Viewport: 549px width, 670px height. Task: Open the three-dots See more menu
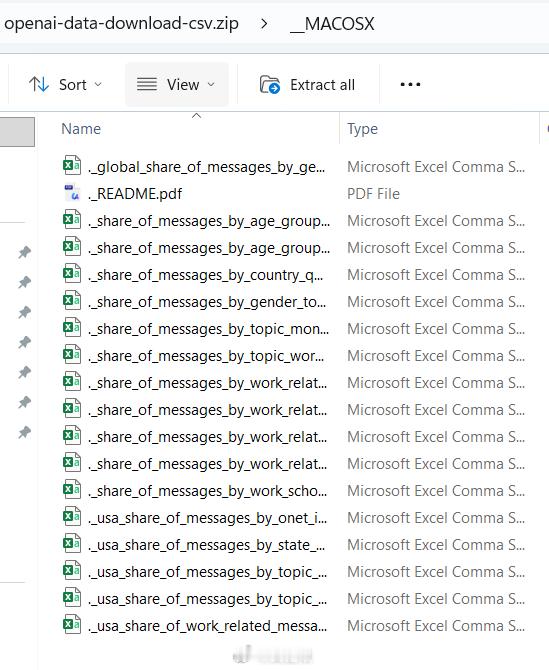tap(410, 85)
